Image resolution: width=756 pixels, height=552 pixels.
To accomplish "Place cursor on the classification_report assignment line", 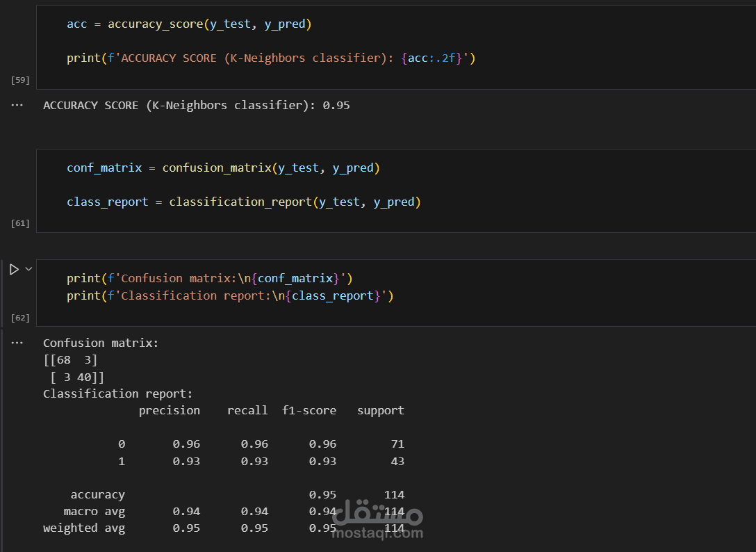I will (243, 202).
